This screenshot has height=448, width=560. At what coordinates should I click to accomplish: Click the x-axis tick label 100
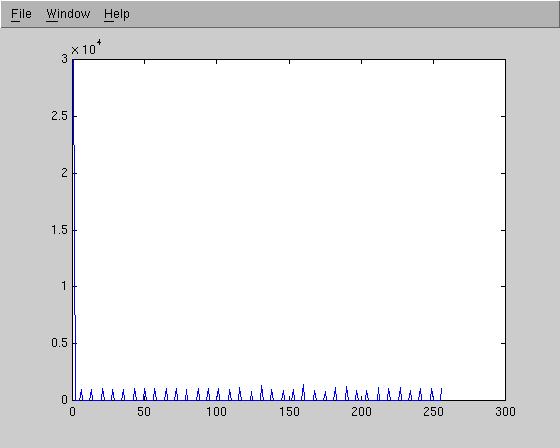[x=216, y=412]
